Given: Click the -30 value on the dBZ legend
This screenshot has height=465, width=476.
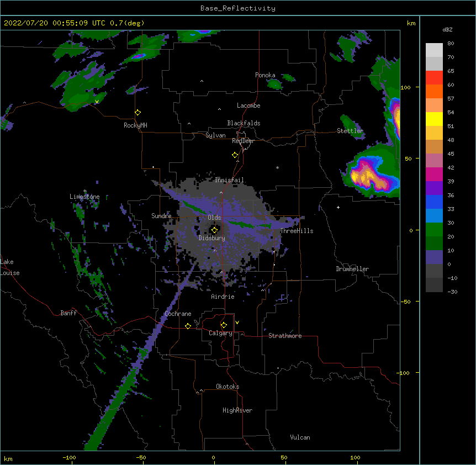Looking at the screenshot, I should pos(452,292).
